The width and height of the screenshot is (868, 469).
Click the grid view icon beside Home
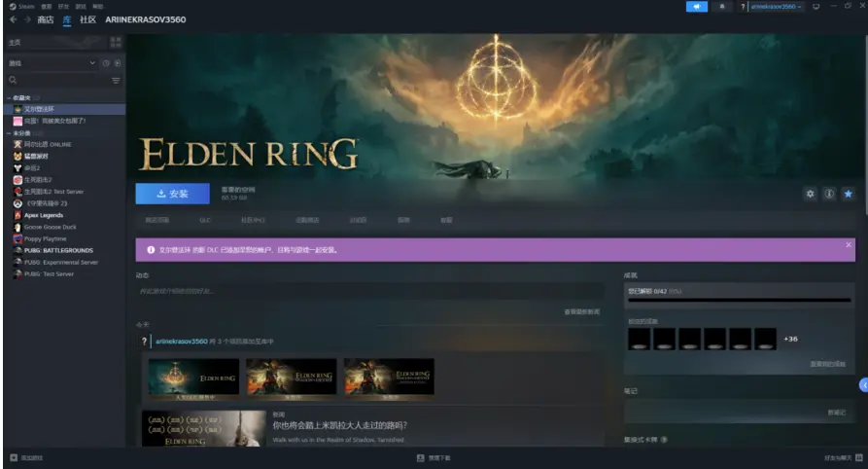tap(116, 42)
